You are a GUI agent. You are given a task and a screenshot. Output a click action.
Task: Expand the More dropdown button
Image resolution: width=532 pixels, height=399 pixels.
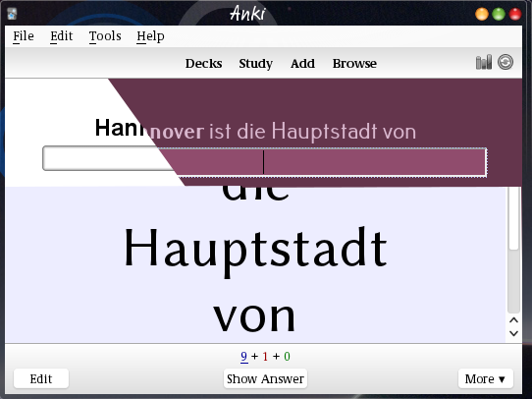click(486, 378)
